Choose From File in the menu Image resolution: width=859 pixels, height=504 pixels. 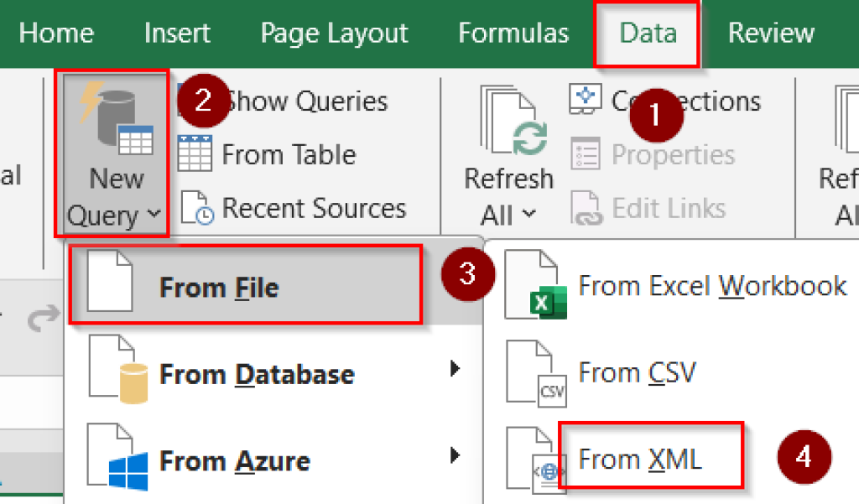point(218,286)
